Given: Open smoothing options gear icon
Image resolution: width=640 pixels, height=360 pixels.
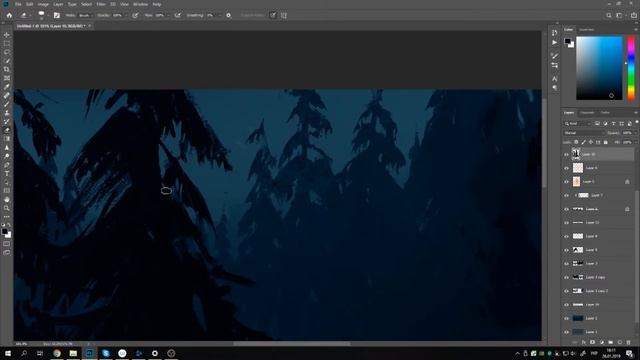Looking at the screenshot, I should (x=229, y=15).
